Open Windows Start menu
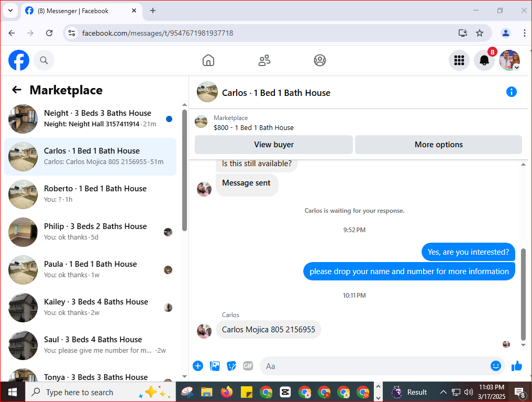Image resolution: width=532 pixels, height=402 pixels. coord(13,392)
